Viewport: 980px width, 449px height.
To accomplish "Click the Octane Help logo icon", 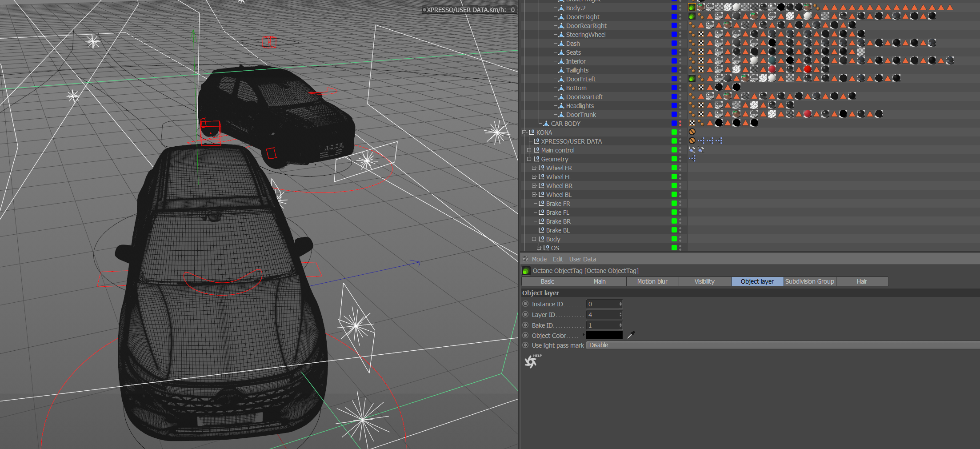I will 532,361.
